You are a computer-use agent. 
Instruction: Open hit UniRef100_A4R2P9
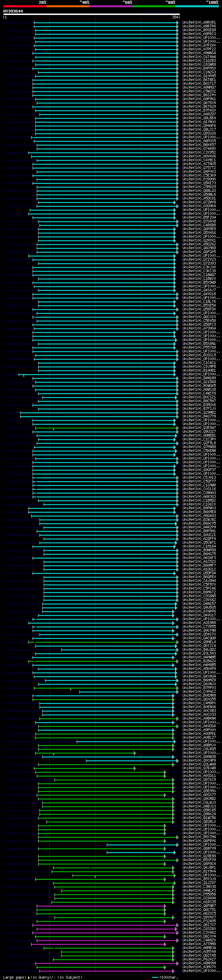click(199, 527)
